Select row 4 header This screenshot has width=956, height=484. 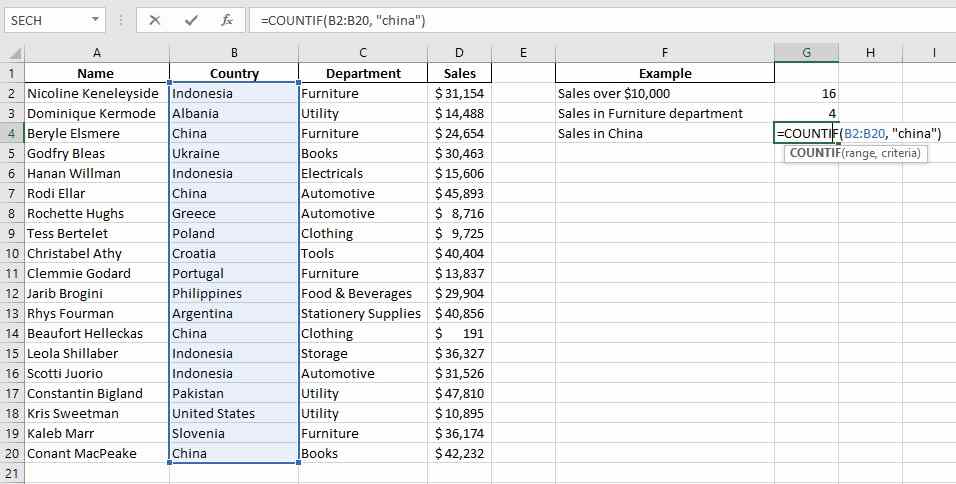tap(12, 133)
